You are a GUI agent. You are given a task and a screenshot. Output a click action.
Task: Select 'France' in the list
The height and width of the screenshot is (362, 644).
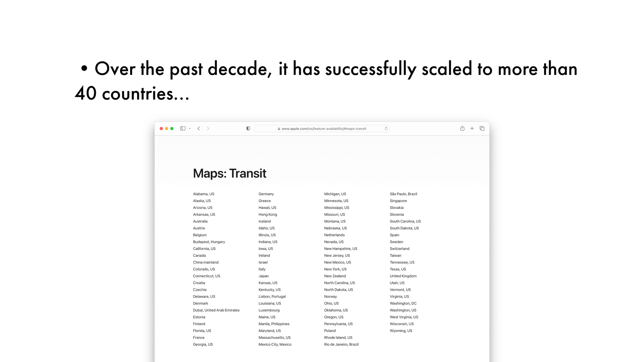[199, 338]
